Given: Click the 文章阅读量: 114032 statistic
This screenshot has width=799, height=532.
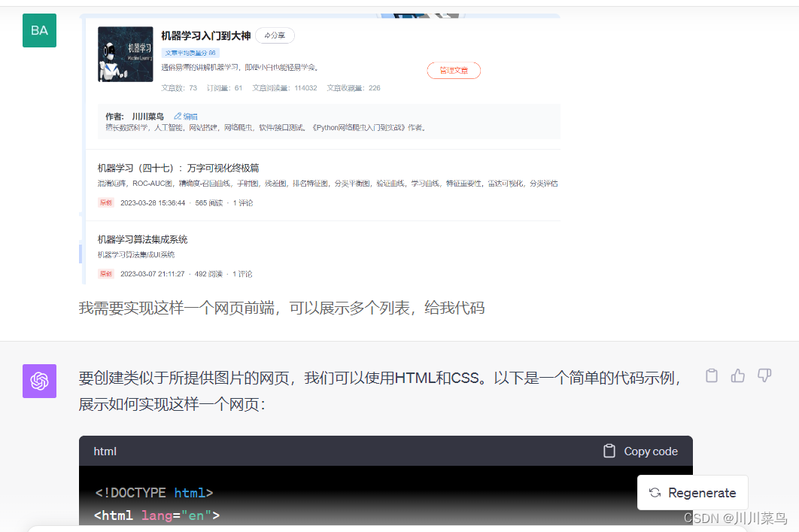Looking at the screenshot, I should pyautogui.click(x=285, y=87).
